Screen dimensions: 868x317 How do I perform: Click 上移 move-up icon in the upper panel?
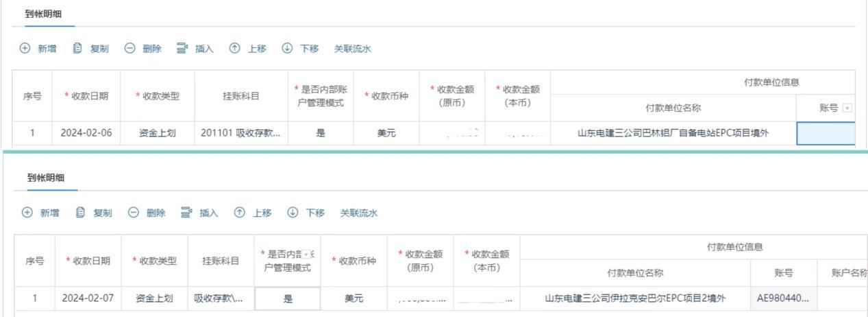234,48
